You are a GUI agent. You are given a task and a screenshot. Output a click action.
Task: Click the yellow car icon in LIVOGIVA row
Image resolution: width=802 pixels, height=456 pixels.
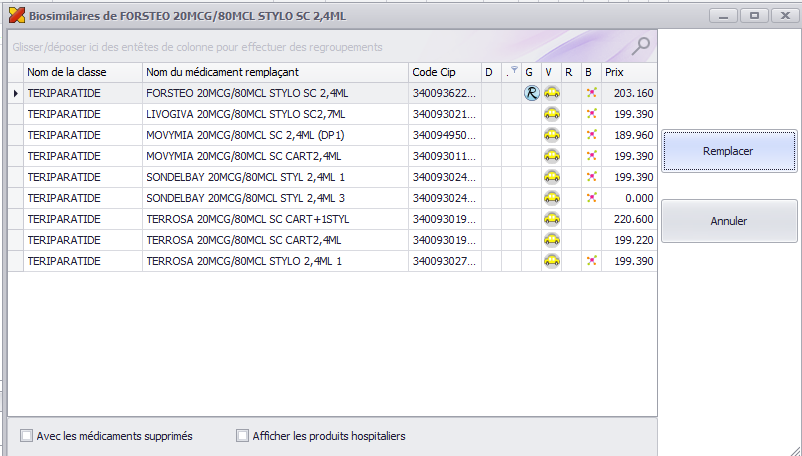tap(551, 114)
